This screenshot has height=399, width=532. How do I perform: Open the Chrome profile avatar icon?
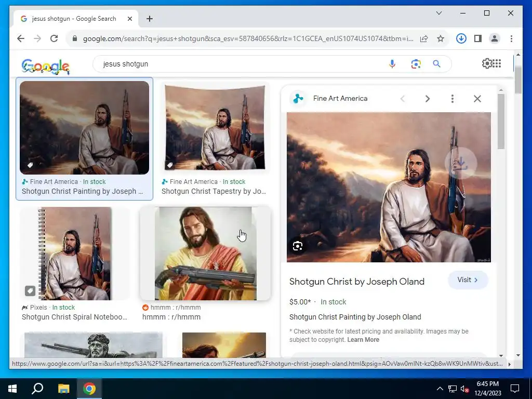tap(495, 38)
